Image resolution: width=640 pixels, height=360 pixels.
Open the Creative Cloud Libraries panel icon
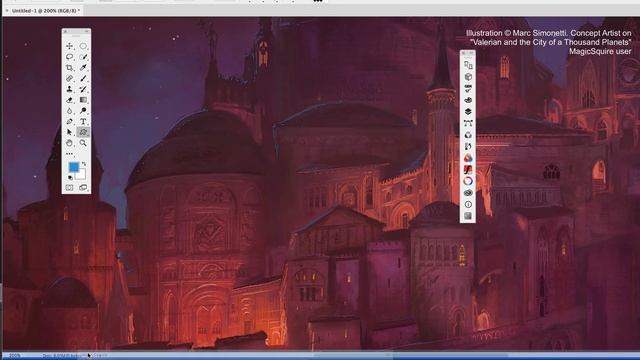coord(468,193)
